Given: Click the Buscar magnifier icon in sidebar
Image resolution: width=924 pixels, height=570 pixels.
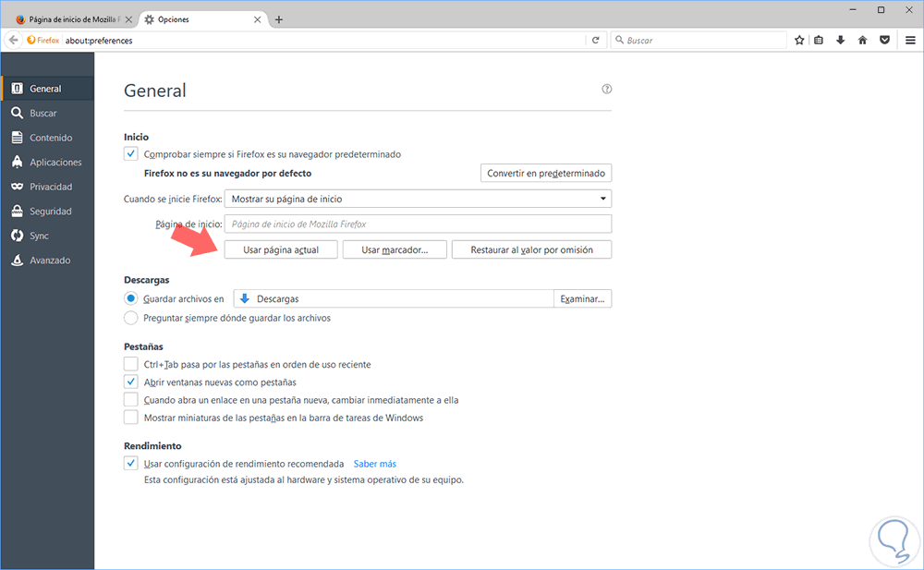Looking at the screenshot, I should click(x=17, y=113).
